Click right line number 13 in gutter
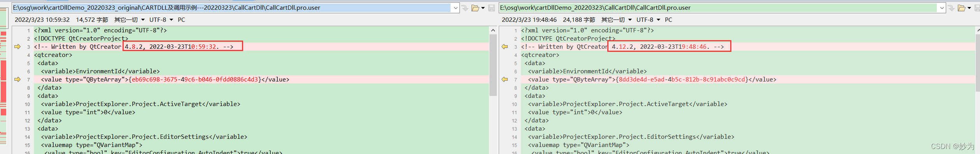Screen dimensions: 980x154 point(514,129)
